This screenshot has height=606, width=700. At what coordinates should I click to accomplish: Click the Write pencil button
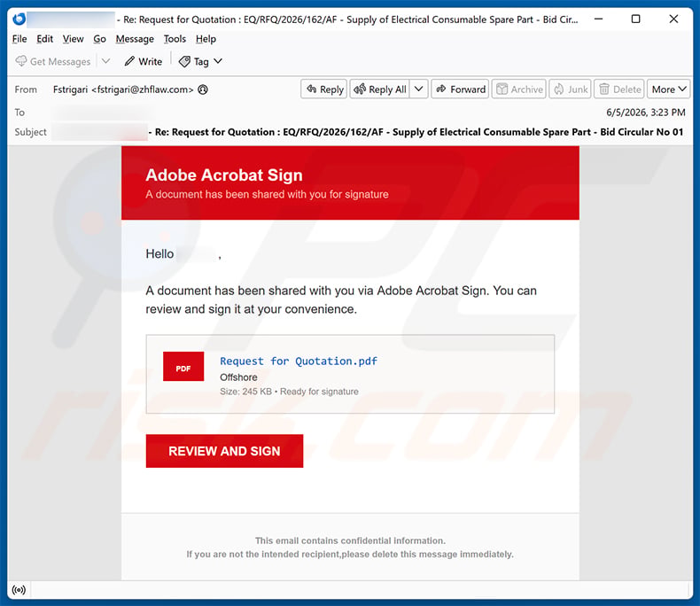click(x=143, y=61)
